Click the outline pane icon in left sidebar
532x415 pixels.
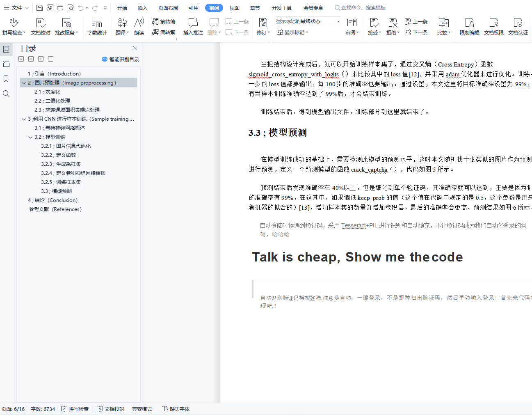[x=6, y=49]
